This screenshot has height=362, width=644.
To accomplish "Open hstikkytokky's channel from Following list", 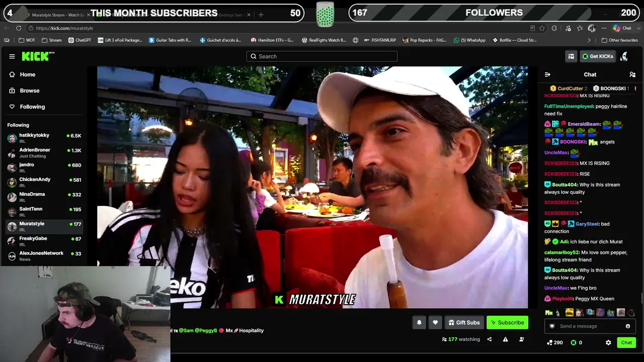I will [x=45, y=138].
